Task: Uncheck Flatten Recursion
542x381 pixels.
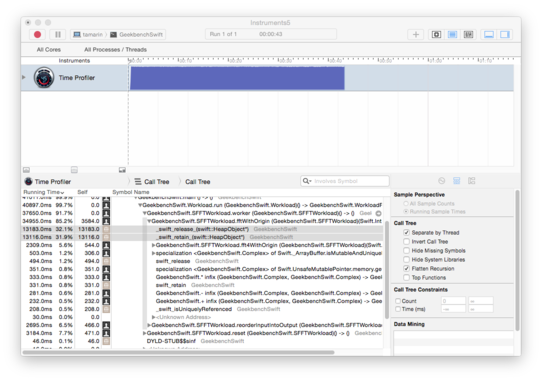Action: (406, 268)
